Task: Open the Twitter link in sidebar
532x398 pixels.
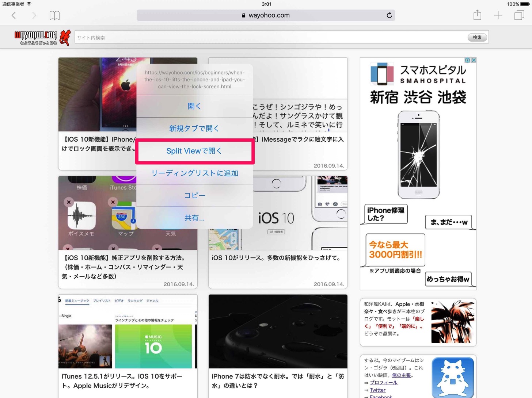Action: [377, 390]
